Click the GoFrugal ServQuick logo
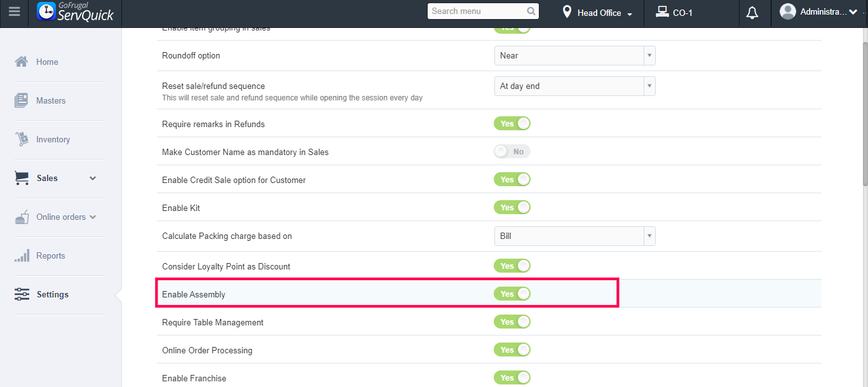This screenshot has height=387, width=868. (76, 12)
